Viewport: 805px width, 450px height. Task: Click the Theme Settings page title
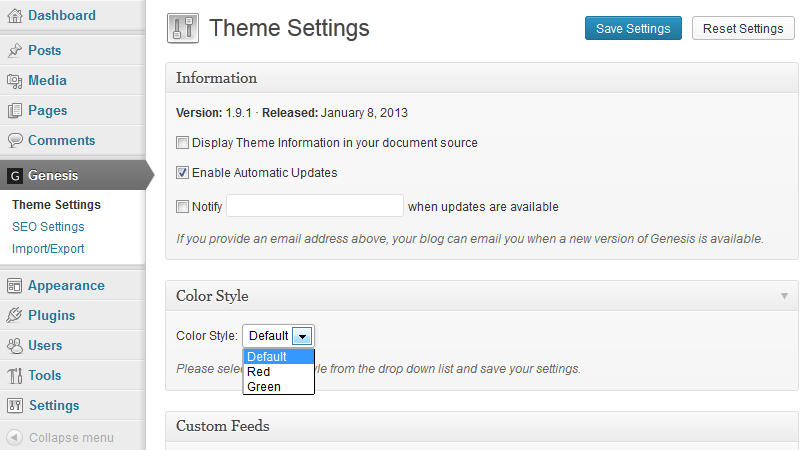click(289, 28)
